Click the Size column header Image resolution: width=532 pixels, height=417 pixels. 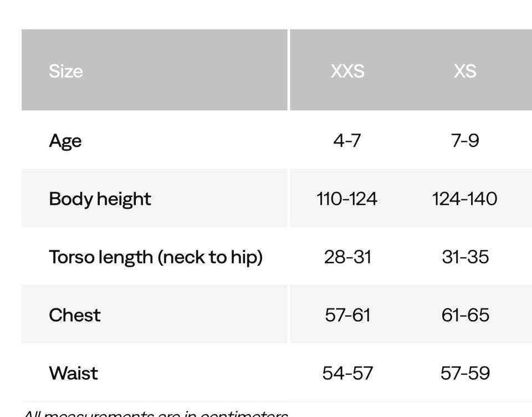tap(66, 71)
